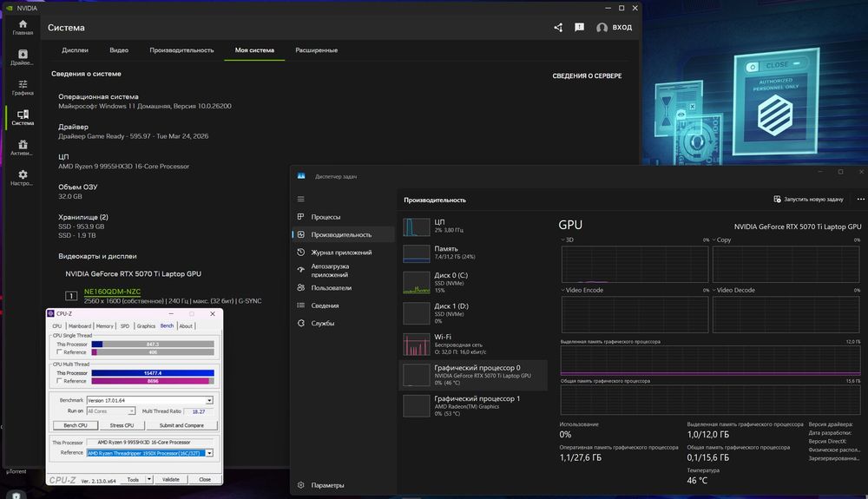This screenshot has height=499, width=868.
Task: Click the NE160QDM-NZC display link
Action: click(112, 292)
